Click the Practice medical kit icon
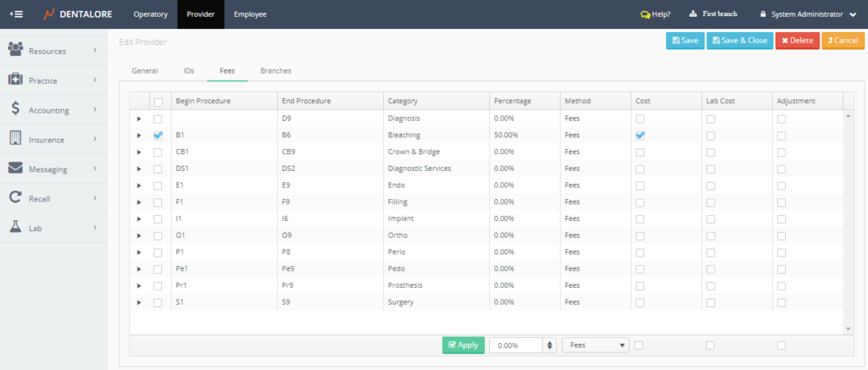 15,80
